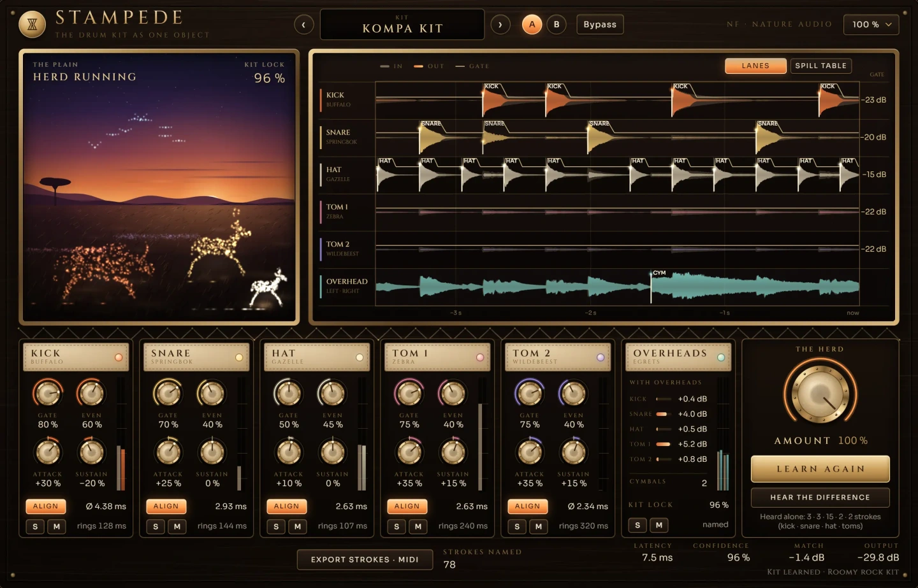The width and height of the screenshot is (918, 588).
Task: Solo the Tom 1 channel
Action: point(397,526)
